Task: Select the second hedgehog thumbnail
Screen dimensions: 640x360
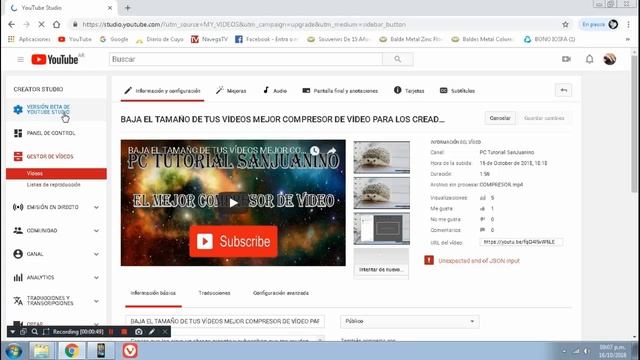Action: click(382, 193)
